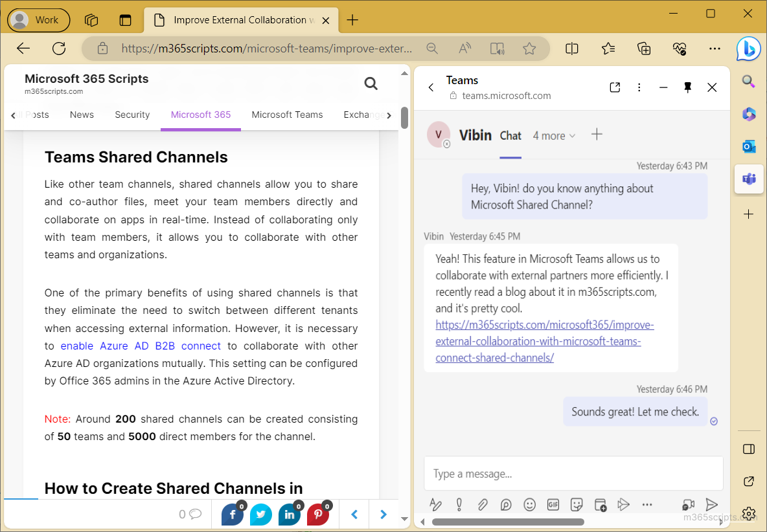Image resolution: width=767 pixels, height=532 pixels.
Task: Attach a file with the paperclip icon
Action: point(483,504)
